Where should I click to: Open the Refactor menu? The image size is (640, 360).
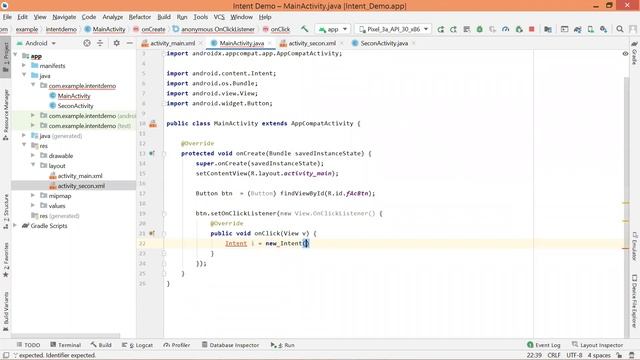tap(140, 17)
